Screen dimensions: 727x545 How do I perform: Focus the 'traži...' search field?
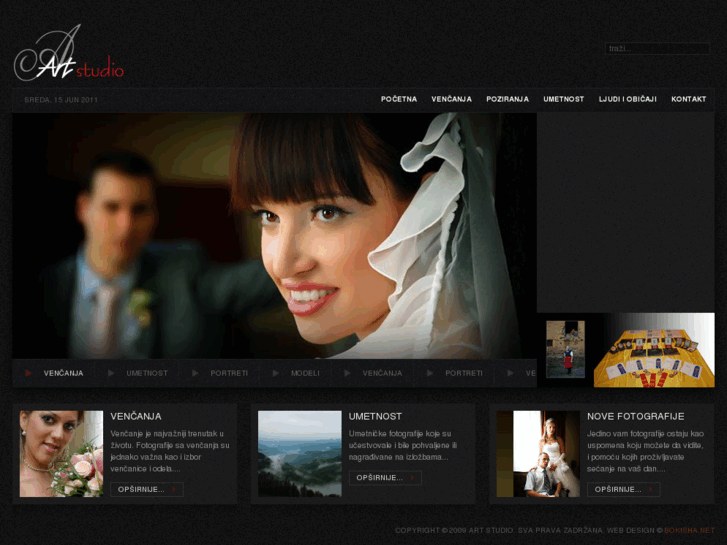tap(657, 48)
